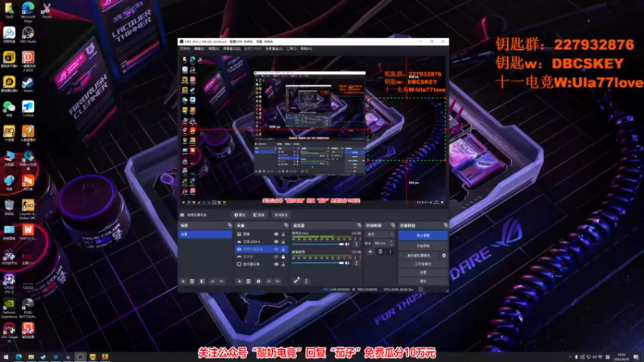Click 停止直播 (Stop Streaming) button
This screenshot has width=644, height=362.
click(x=423, y=235)
